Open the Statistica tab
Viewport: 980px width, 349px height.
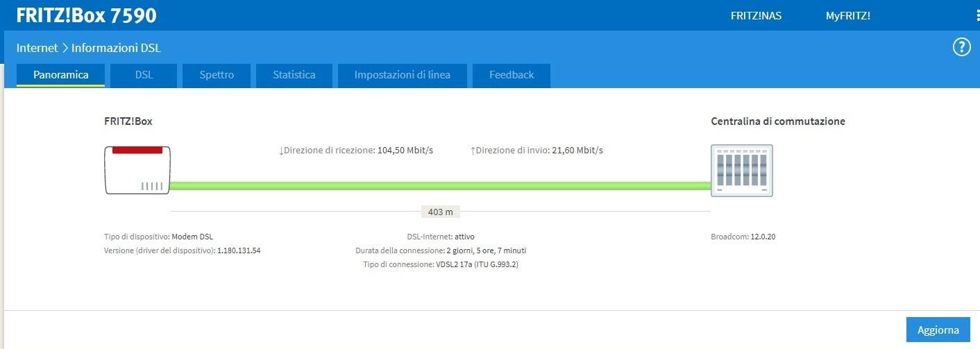[x=294, y=75]
